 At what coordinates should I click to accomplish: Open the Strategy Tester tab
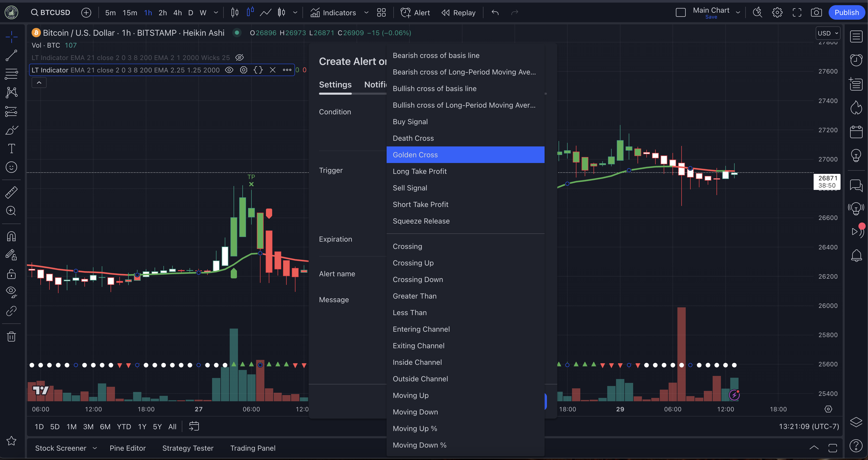(x=188, y=448)
